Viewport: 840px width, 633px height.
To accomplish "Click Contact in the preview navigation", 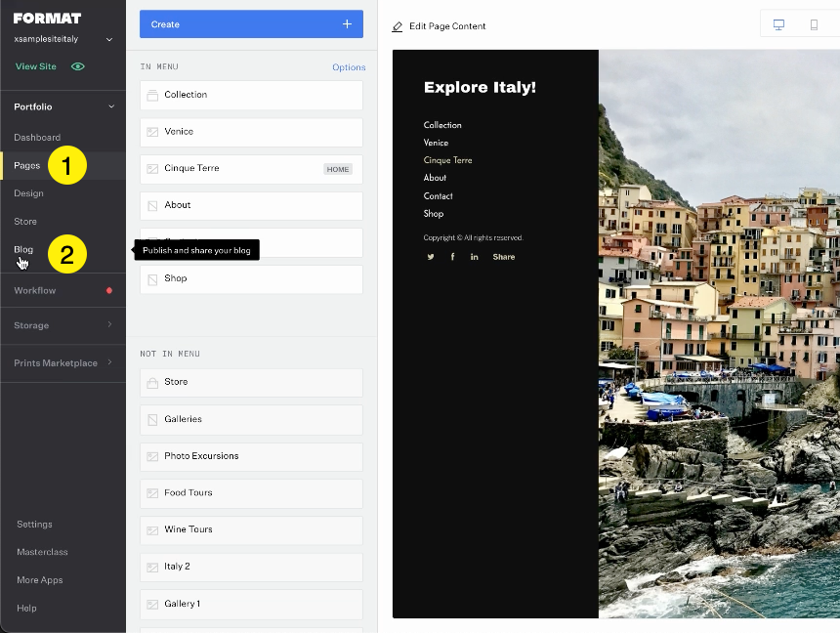I will pyautogui.click(x=439, y=196).
